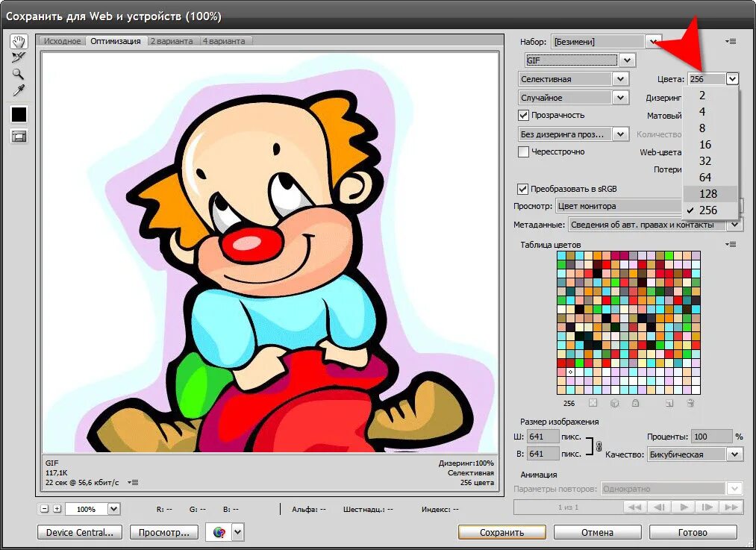Click the Цвета value field showing 256
This screenshot has width=756, height=550.
coord(707,79)
